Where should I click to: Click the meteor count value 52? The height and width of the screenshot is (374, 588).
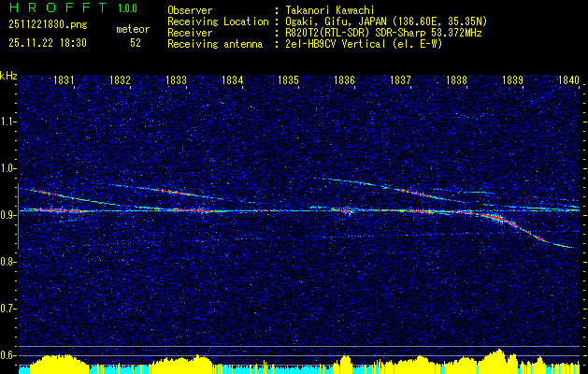point(136,43)
